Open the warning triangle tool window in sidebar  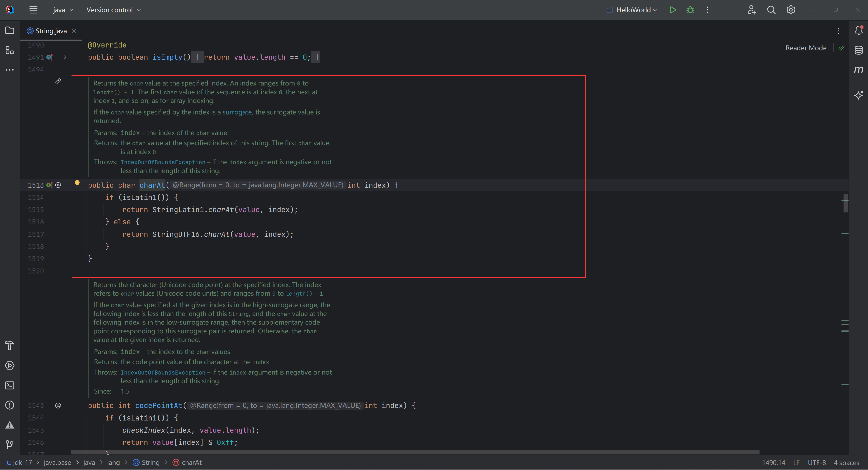(10, 425)
